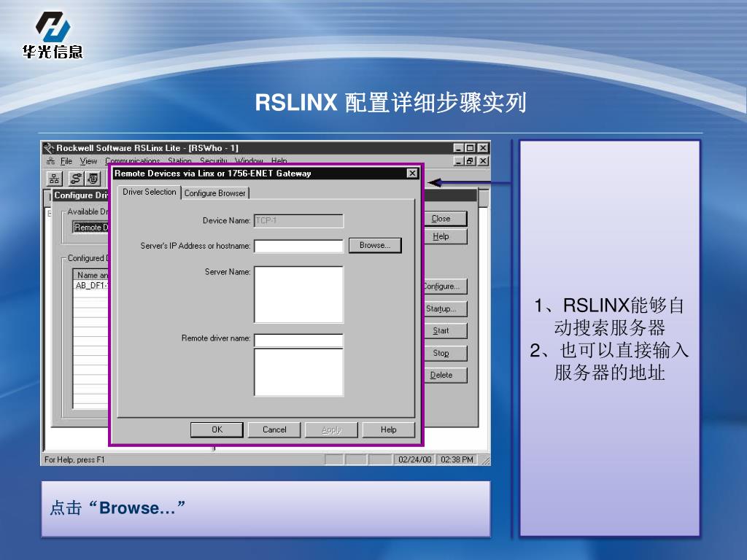Click the RSLinx application title bar icon
The image size is (747, 560).
pos(49,147)
